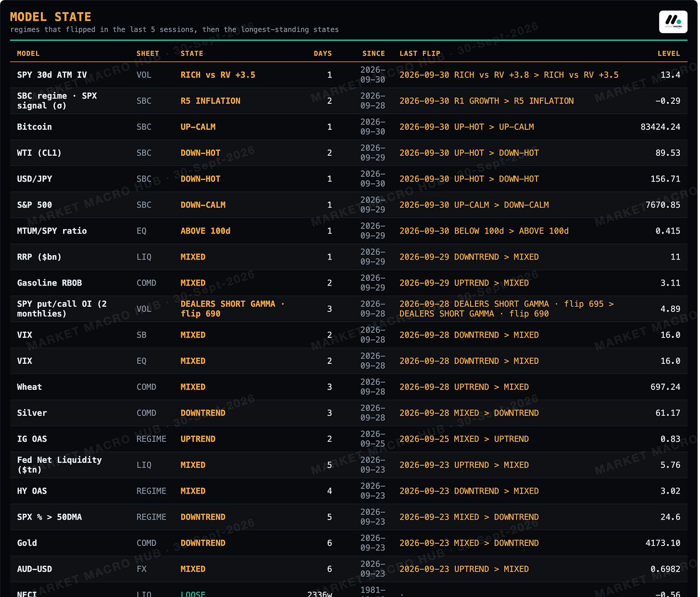Click the USD/JPY model name

click(35, 179)
